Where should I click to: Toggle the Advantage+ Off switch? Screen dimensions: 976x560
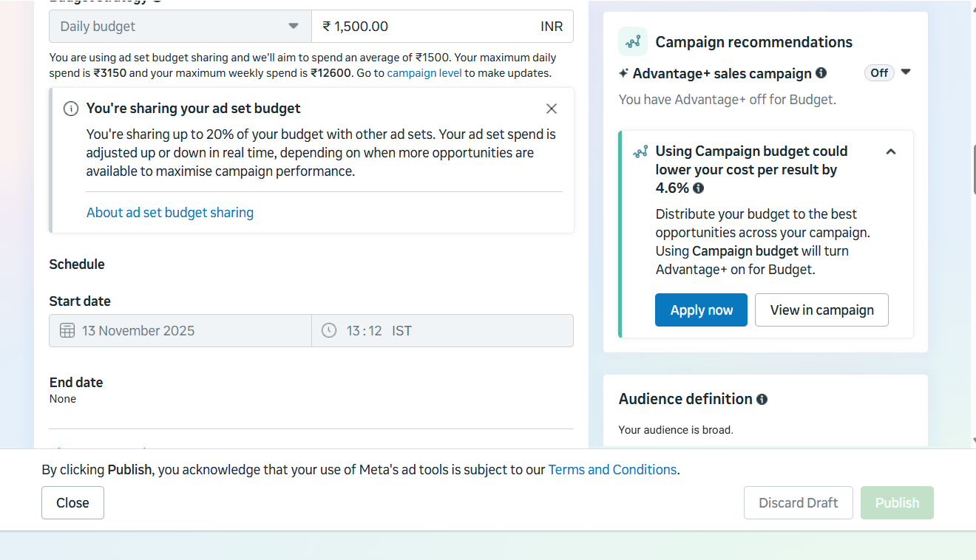tap(879, 73)
